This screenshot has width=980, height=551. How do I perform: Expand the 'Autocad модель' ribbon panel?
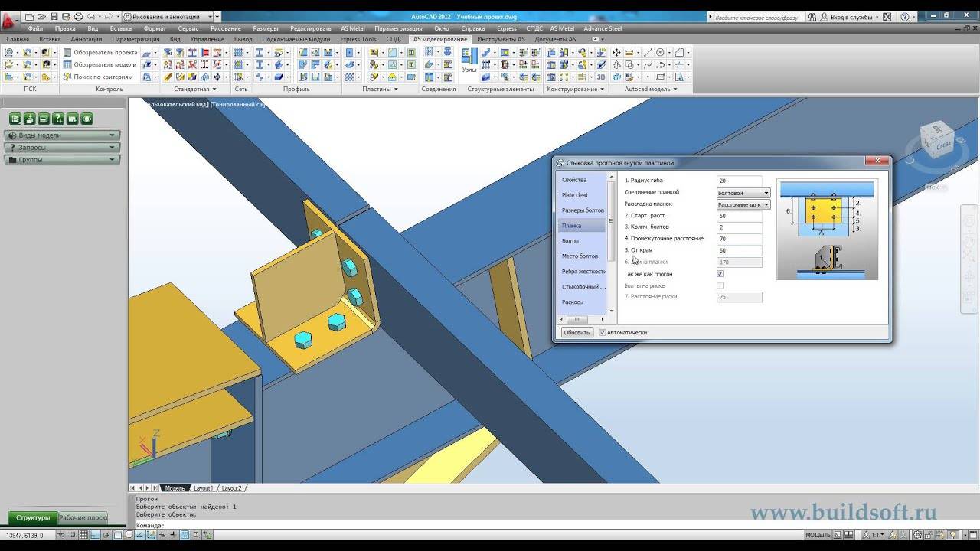pyautogui.click(x=651, y=89)
